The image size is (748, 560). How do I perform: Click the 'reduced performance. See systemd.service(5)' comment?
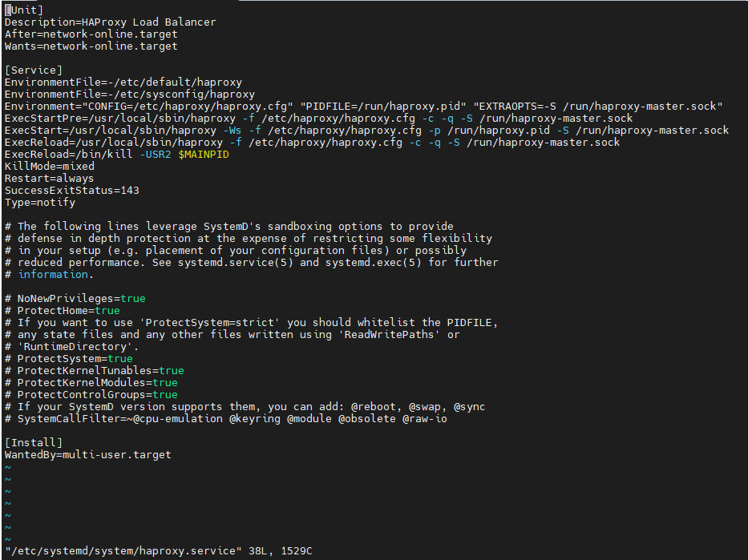click(x=252, y=262)
